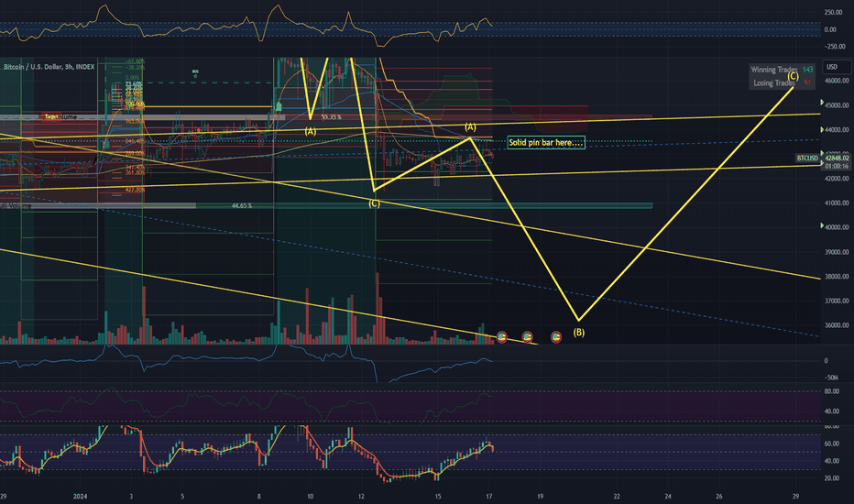The width and height of the screenshot is (854, 504).
Task: Click the 44.65 % volume profile value
Action: pos(241,206)
